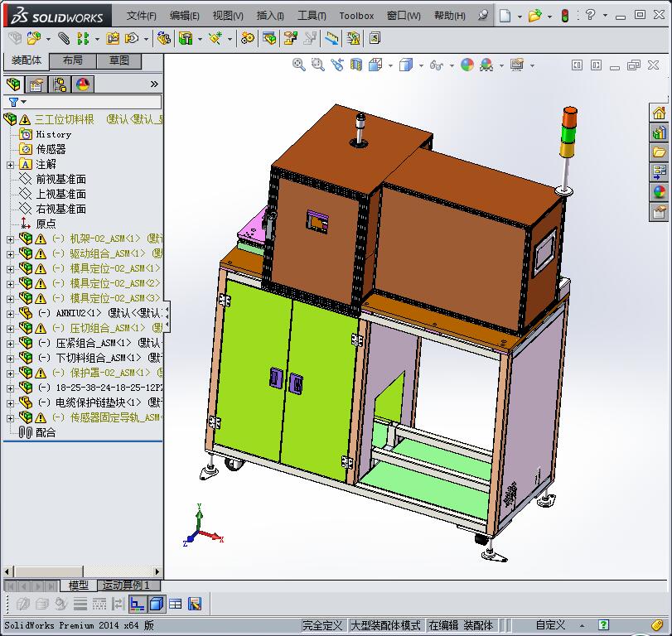The height and width of the screenshot is (636, 672).
Task: Click the AssemblyXpert warning icon
Action: pos(354,39)
